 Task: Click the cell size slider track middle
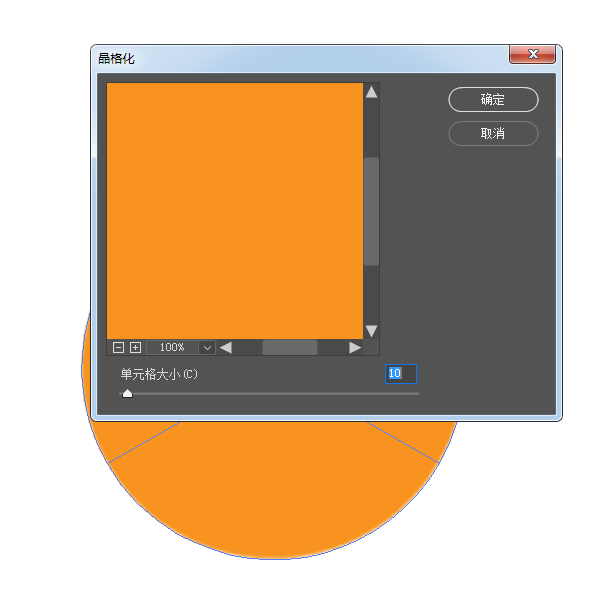269,394
